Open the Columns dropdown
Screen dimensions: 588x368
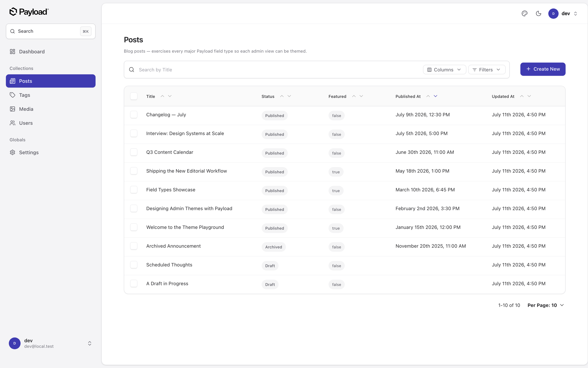pos(444,70)
